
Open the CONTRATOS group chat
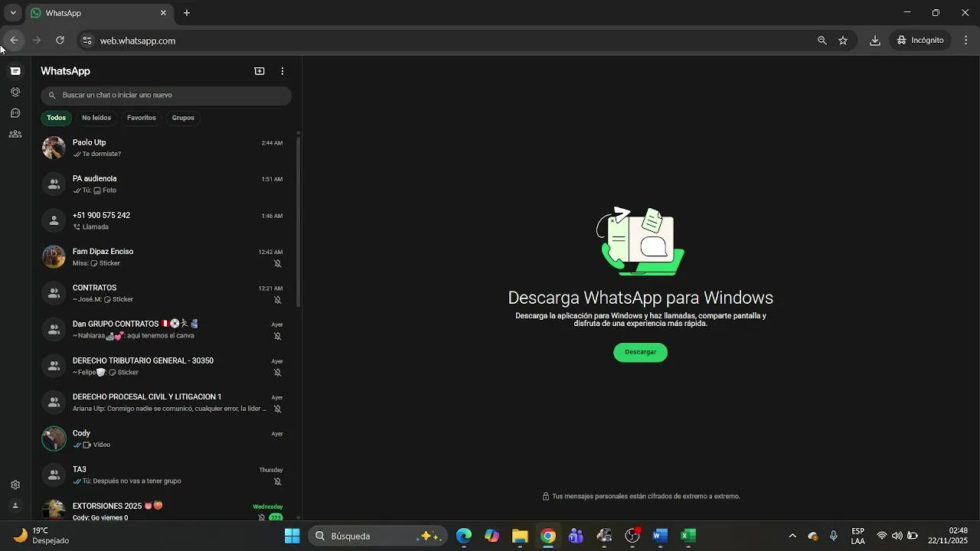point(163,293)
